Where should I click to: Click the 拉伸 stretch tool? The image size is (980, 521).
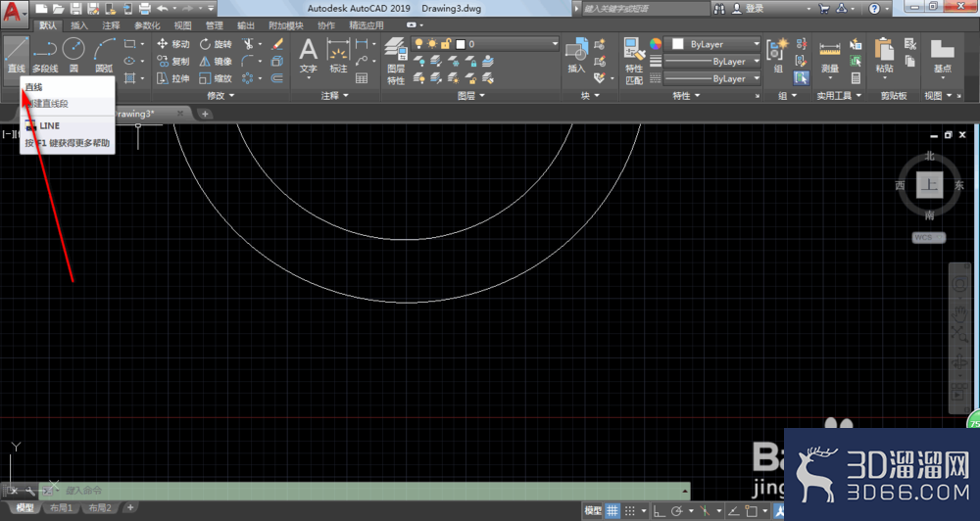[x=173, y=78]
